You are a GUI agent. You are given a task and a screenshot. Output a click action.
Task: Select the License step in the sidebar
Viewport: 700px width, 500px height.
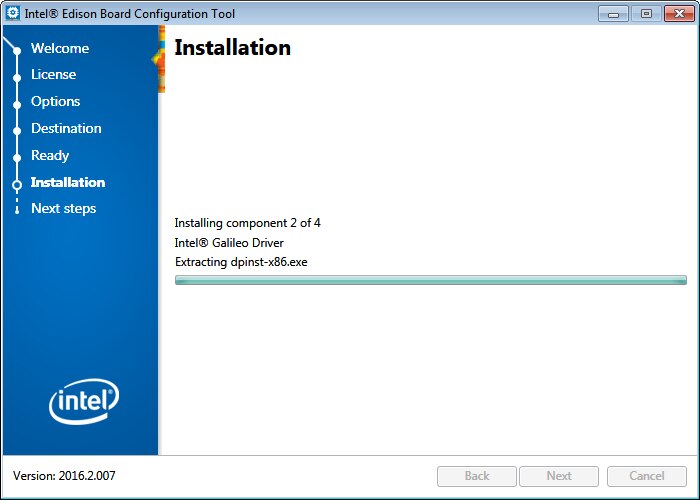[x=54, y=74]
